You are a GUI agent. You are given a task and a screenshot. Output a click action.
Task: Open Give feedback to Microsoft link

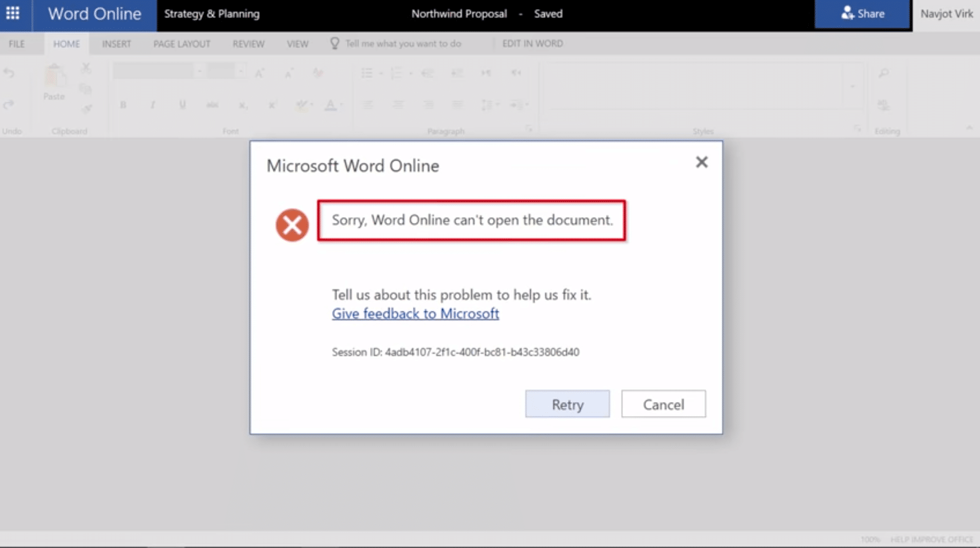[415, 313]
